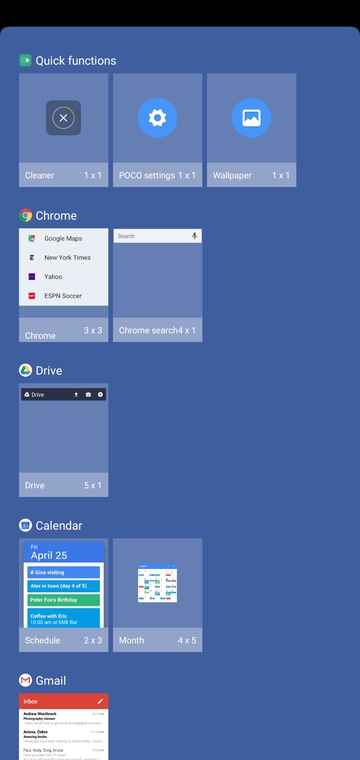Tap the Quick functions section title

(76, 61)
